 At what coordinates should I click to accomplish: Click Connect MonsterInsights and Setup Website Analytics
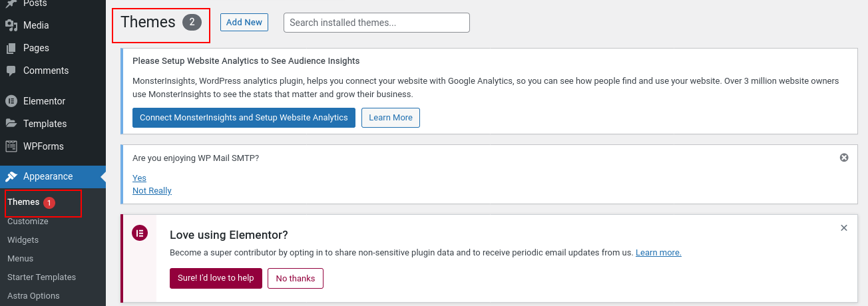[244, 118]
